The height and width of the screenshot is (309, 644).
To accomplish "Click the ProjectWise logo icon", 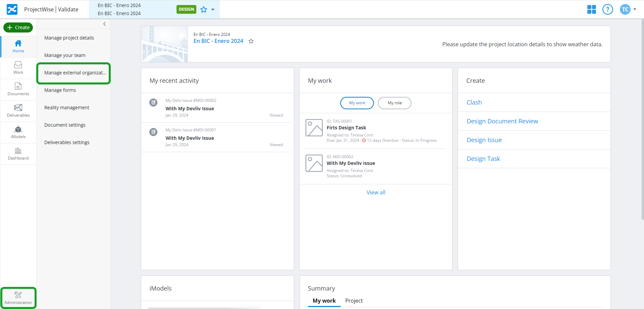I will (x=12, y=9).
